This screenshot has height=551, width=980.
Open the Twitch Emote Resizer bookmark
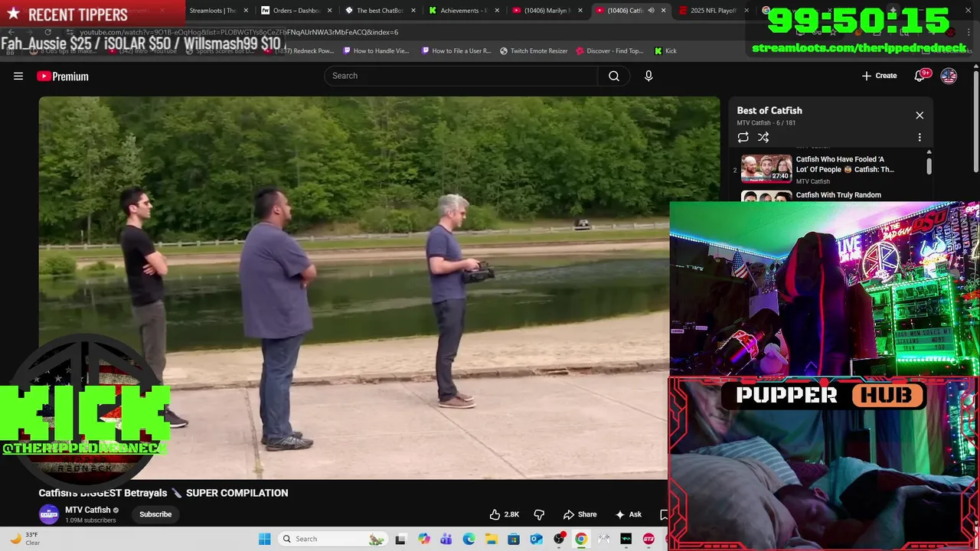click(534, 51)
